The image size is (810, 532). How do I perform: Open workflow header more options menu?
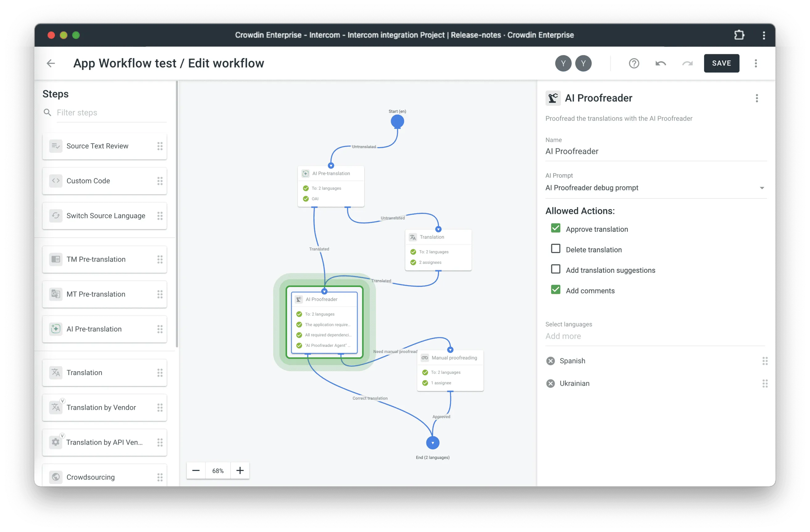756,63
